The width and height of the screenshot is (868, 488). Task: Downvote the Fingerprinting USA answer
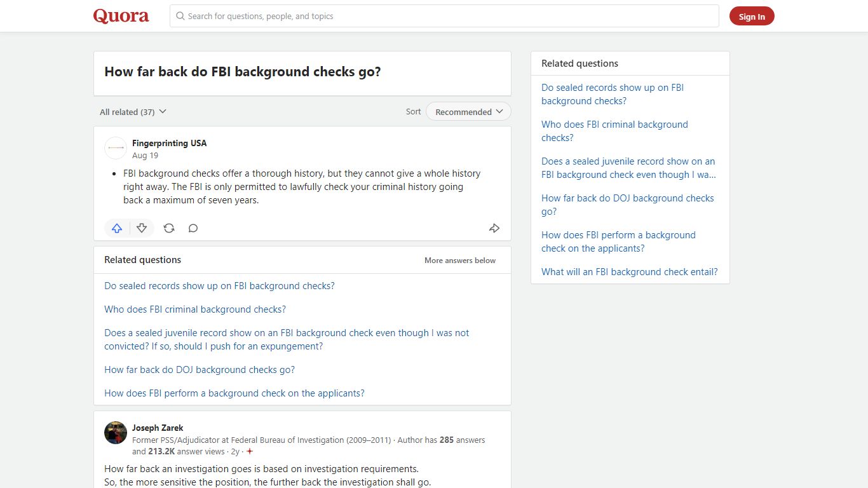pyautogui.click(x=142, y=228)
